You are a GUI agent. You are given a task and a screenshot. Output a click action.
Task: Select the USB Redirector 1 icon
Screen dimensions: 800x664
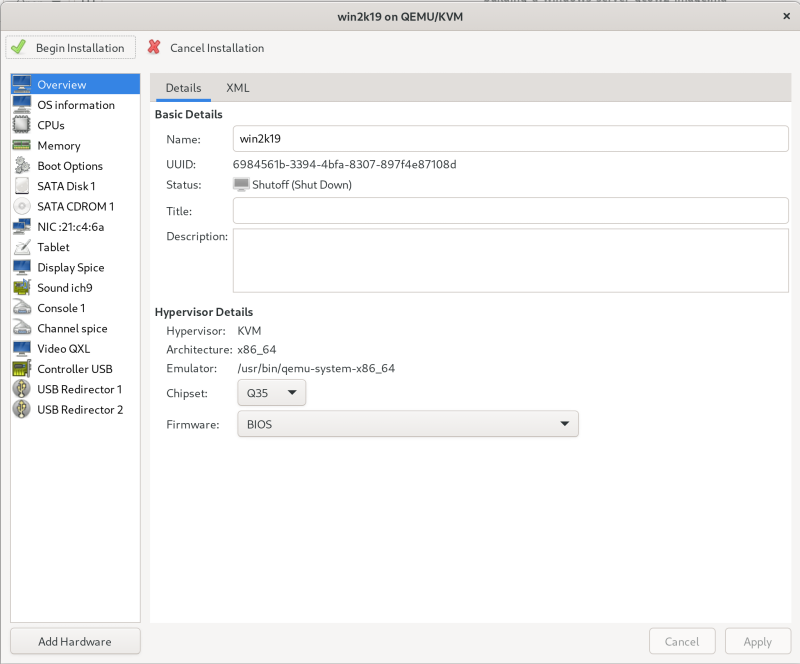pos(22,389)
